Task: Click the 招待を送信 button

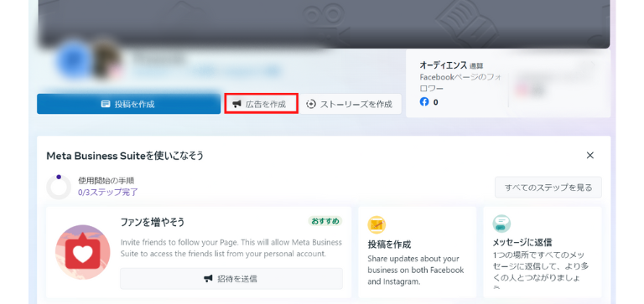Action: point(231,279)
